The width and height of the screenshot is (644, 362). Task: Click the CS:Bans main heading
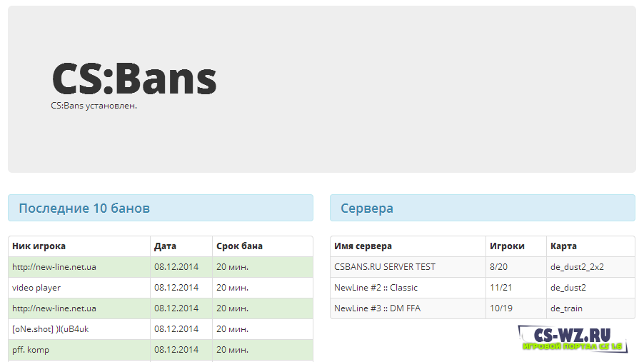click(x=134, y=78)
